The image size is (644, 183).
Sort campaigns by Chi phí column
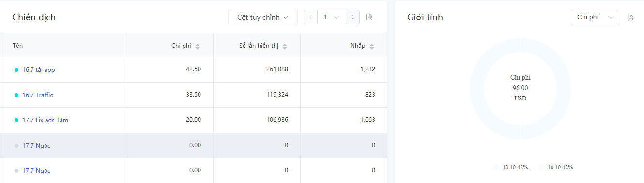pyautogui.click(x=198, y=46)
